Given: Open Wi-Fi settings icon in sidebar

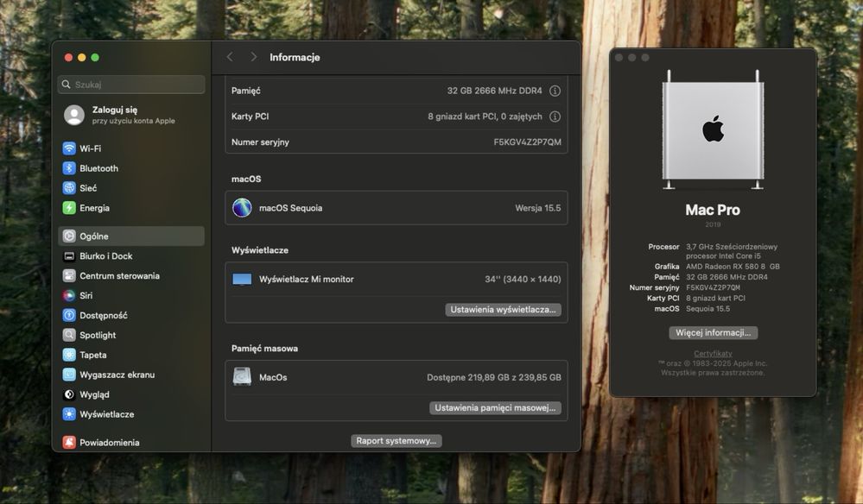Looking at the screenshot, I should (x=69, y=148).
